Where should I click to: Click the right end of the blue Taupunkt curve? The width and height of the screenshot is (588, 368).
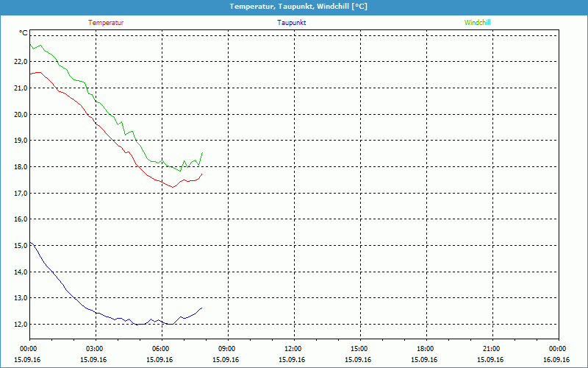coord(201,308)
